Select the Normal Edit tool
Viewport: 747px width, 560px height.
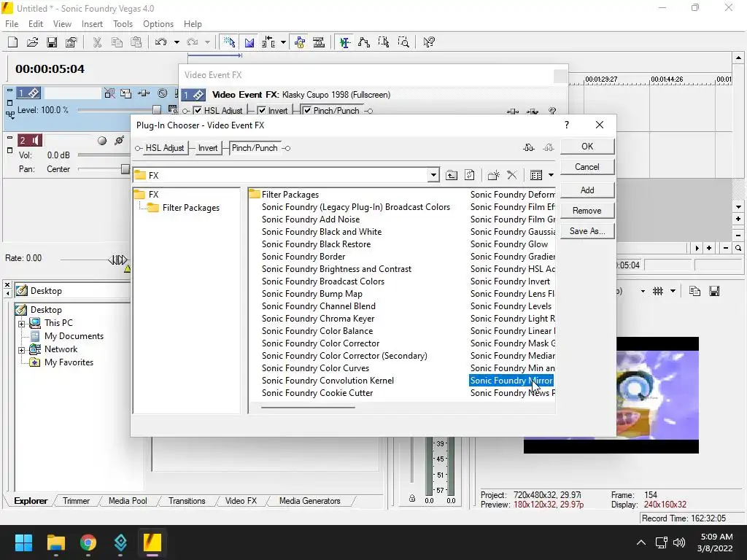(345, 42)
